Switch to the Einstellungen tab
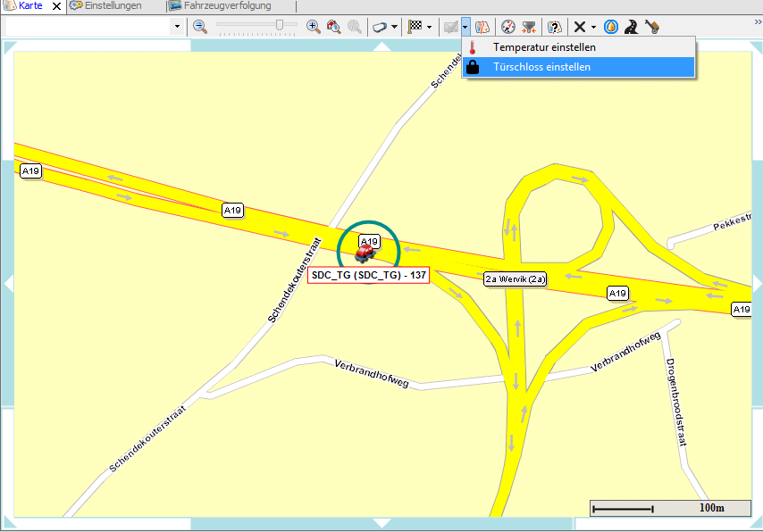Image resolution: width=763 pixels, height=532 pixels. click(112, 5)
